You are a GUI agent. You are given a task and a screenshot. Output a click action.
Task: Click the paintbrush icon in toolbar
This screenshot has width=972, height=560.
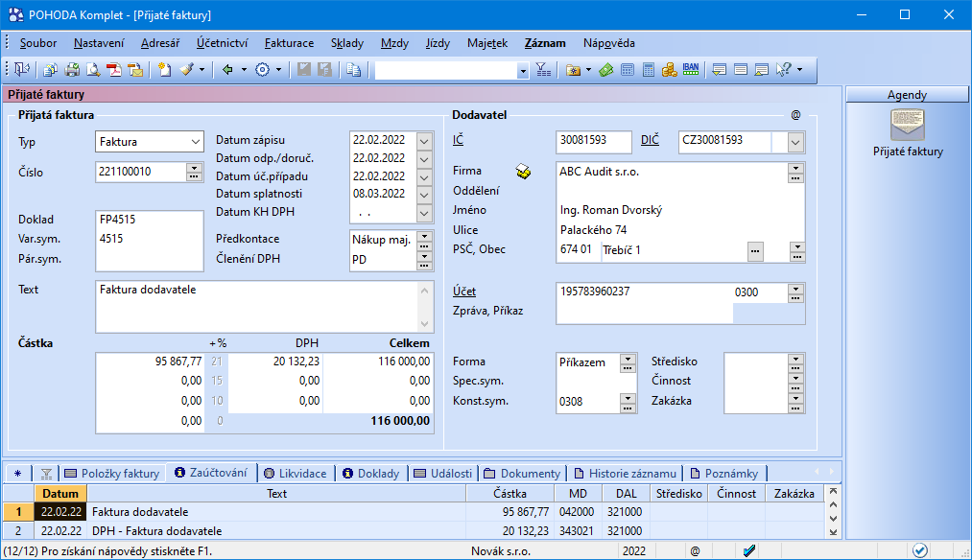point(186,70)
